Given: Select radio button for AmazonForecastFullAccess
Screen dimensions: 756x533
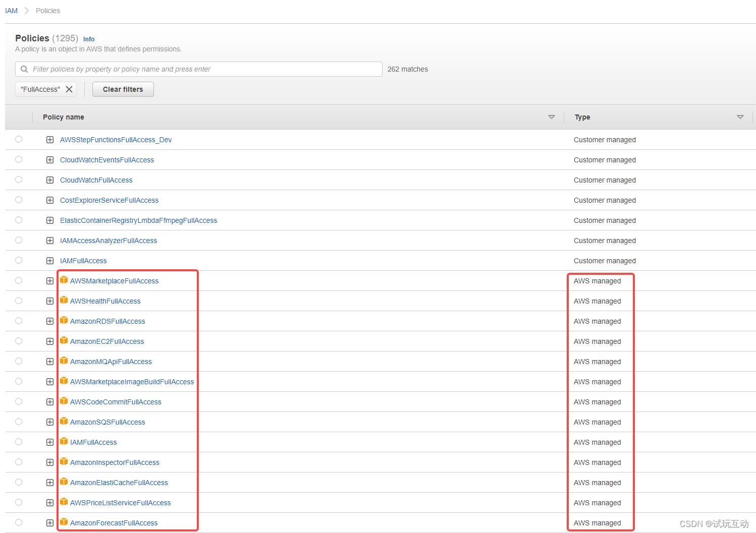Looking at the screenshot, I should tap(19, 522).
